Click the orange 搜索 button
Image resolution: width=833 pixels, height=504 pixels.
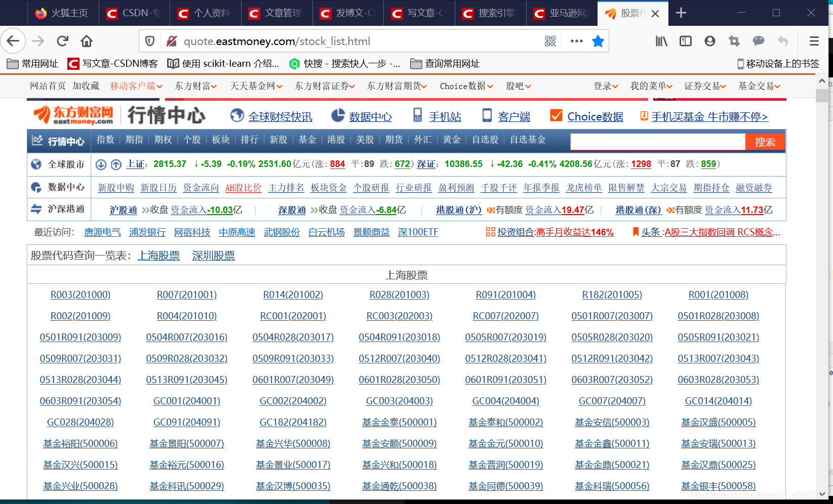coord(765,142)
